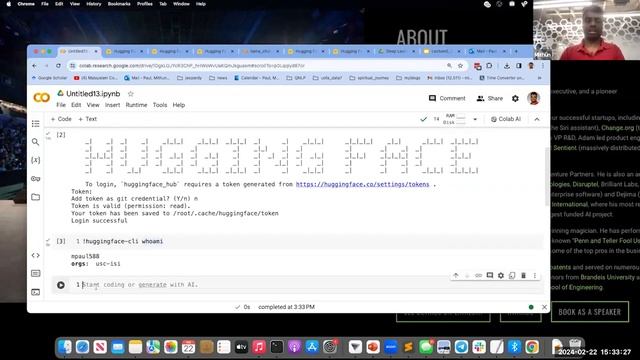Open the File menu in Colab
640x360 pixels.
61,105
